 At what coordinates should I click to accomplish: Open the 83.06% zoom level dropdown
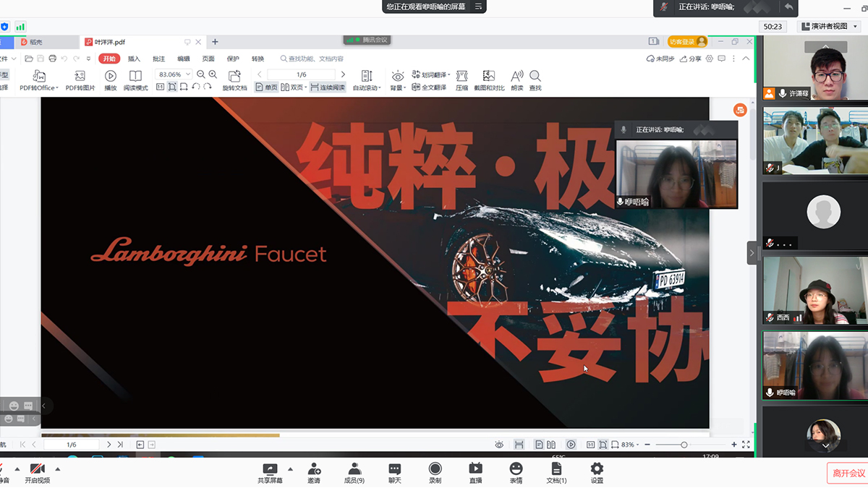click(x=174, y=74)
